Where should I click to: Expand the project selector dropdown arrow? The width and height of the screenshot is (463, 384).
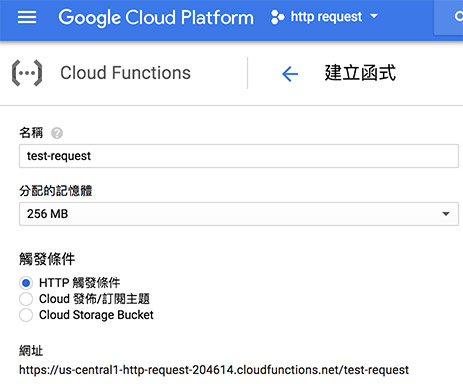[374, 16]
